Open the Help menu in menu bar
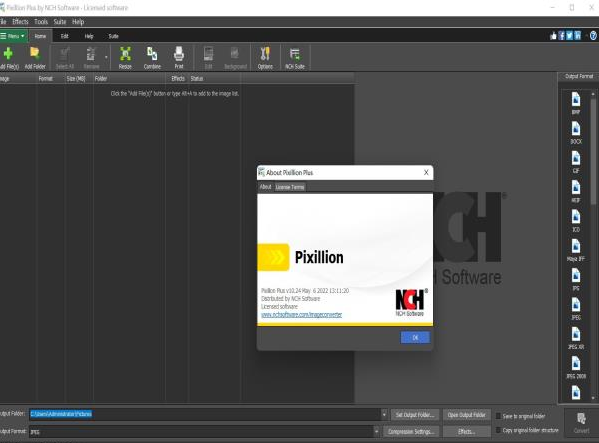The height and width of the screenshot is (443, 599). tap(78, 22)
